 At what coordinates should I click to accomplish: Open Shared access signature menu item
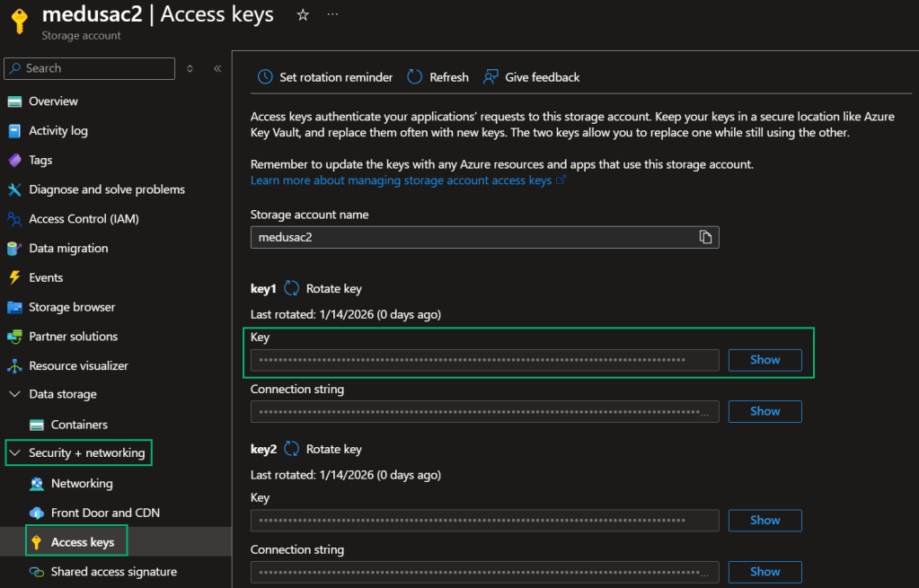click(x=113, y=572)
